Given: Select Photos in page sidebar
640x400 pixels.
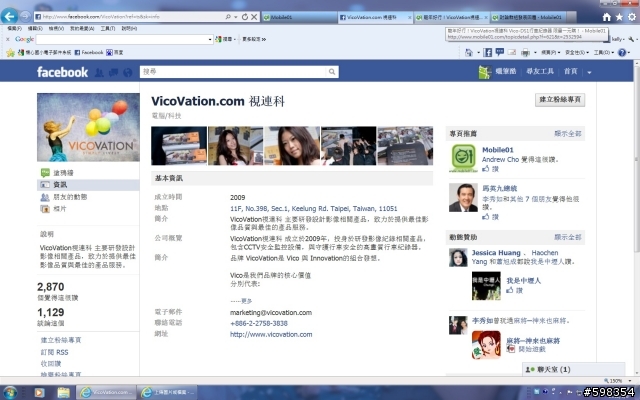Looking at the screenshot, I should [x=88, y=209].
